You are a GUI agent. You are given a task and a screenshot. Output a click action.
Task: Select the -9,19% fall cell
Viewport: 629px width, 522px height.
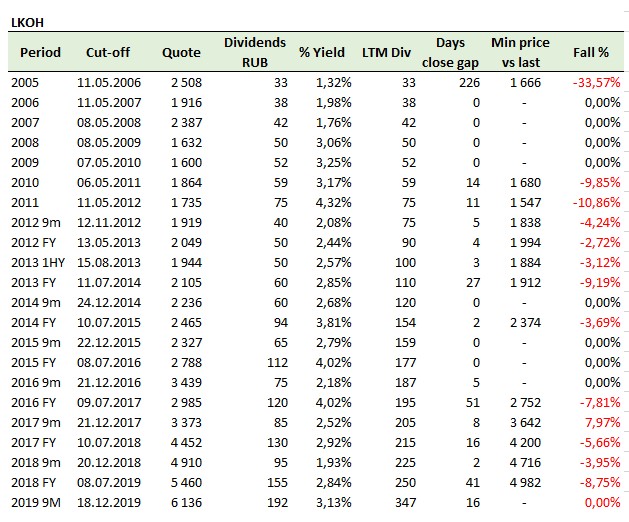coord(600,283)
